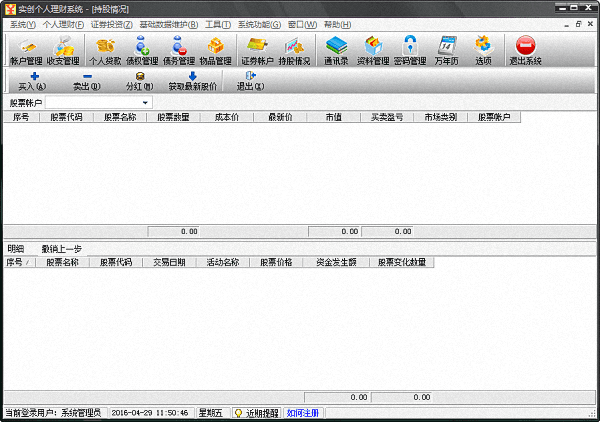Open the 基础数据维护 menu

coord(168,24)
